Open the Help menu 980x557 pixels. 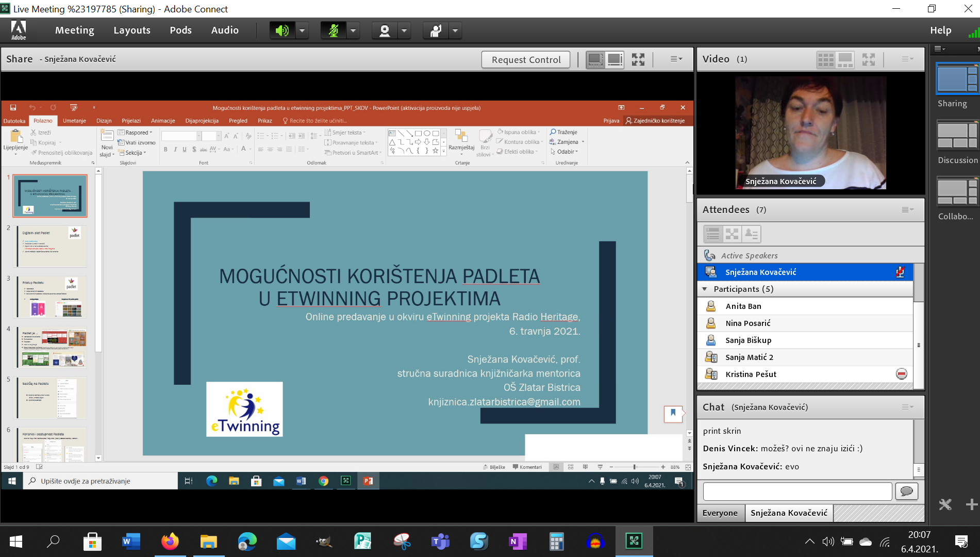(941, 30)
